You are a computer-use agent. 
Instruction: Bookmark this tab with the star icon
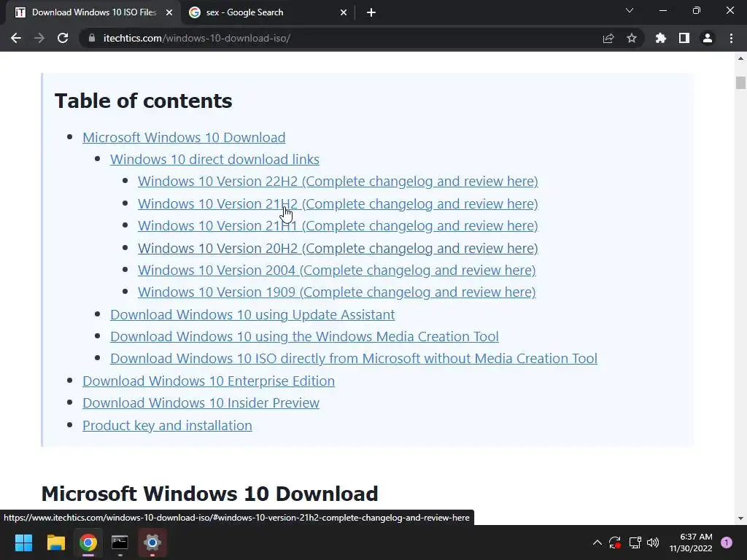pyautogui.click(x=632, y=38)
